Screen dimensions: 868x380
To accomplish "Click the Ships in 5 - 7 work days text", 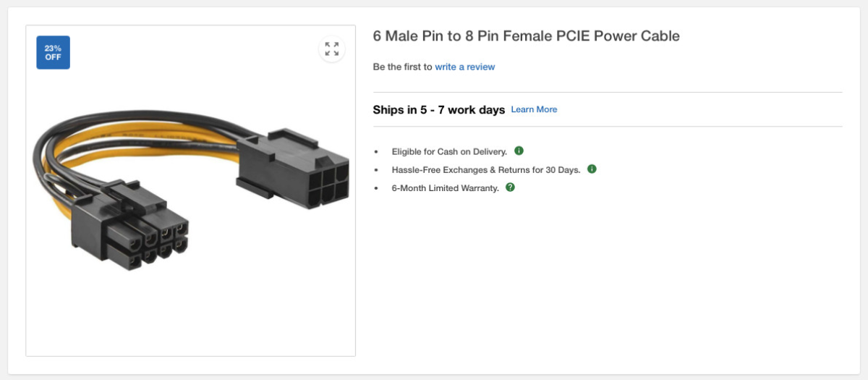I will click(x=438, y=110).
